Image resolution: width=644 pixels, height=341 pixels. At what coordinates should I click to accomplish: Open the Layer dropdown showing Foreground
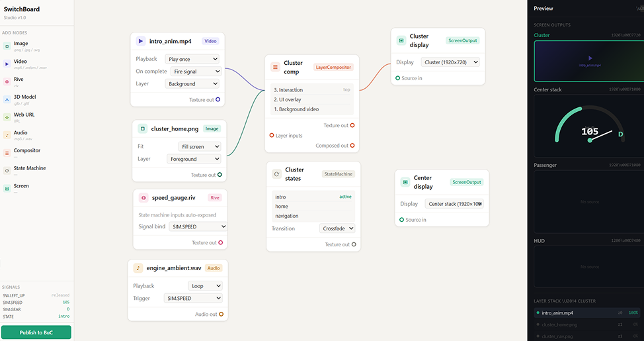click(x=194, y=159)
